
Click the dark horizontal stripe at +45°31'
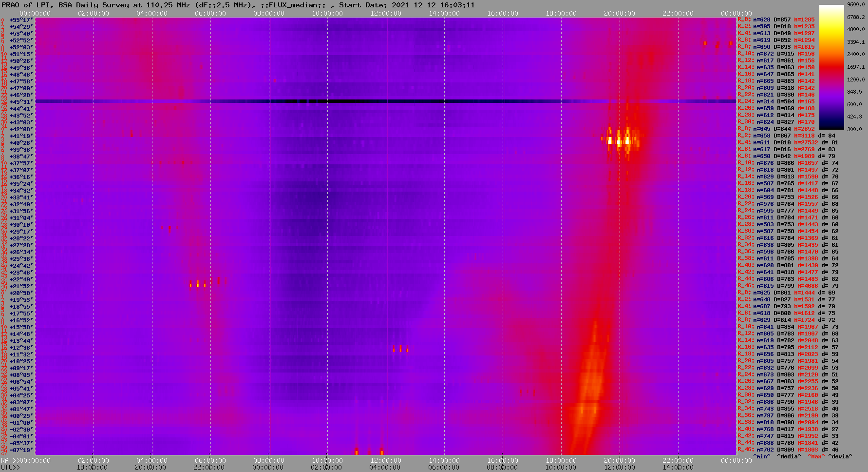click(x=386, y=101)
